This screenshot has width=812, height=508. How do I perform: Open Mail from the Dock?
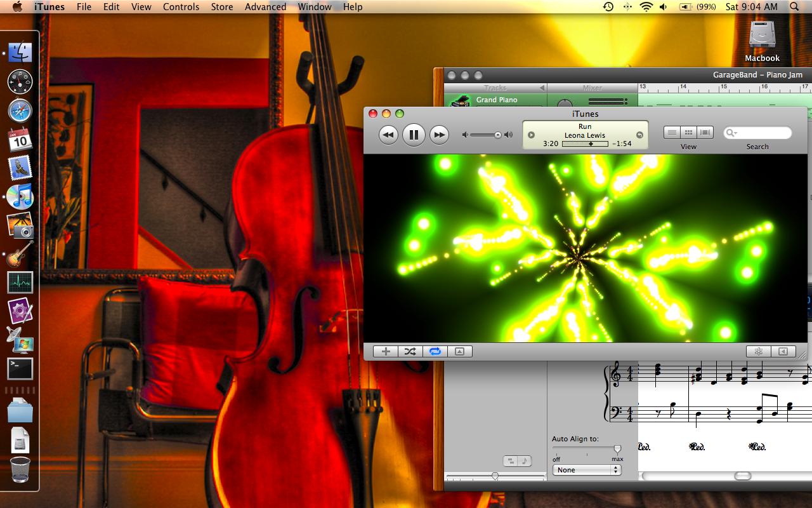(x=20, y=168)
